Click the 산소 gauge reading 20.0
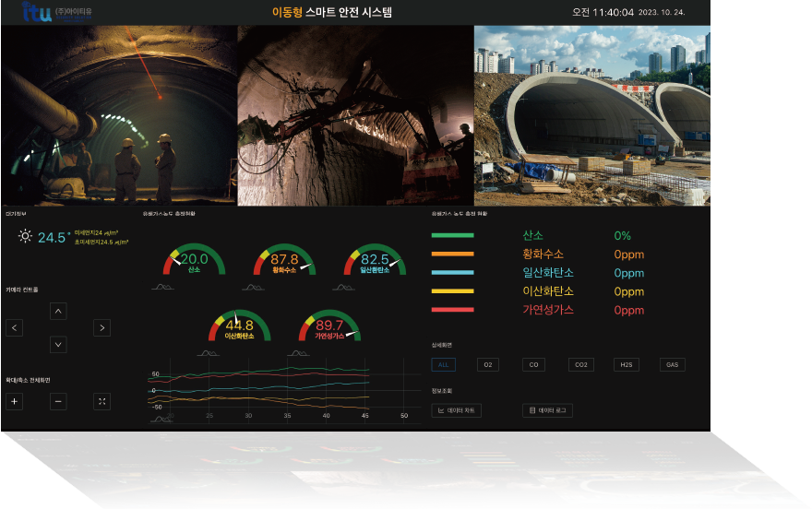812x509 pixels. 194,258
